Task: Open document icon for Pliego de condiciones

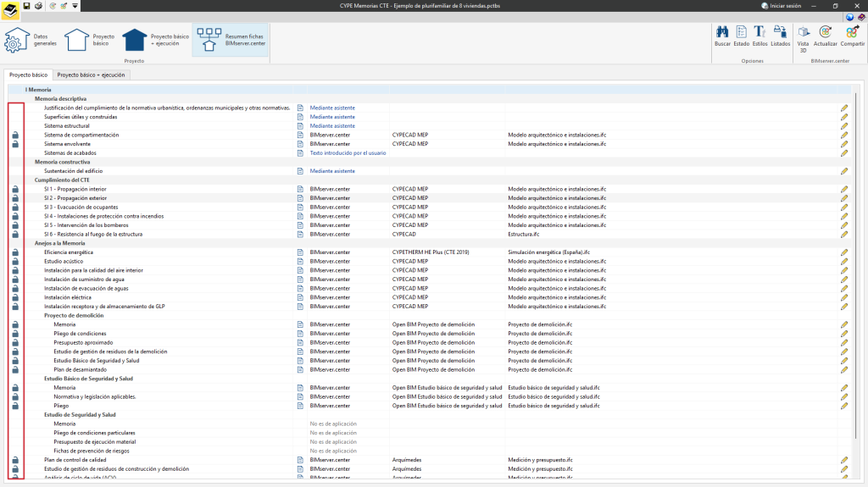Action: coord(300,334)
